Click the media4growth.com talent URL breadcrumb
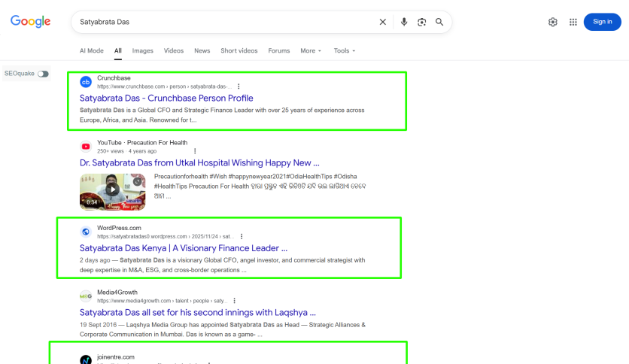Viewport: 629px width, 364px height. click(x=162, y=301)
